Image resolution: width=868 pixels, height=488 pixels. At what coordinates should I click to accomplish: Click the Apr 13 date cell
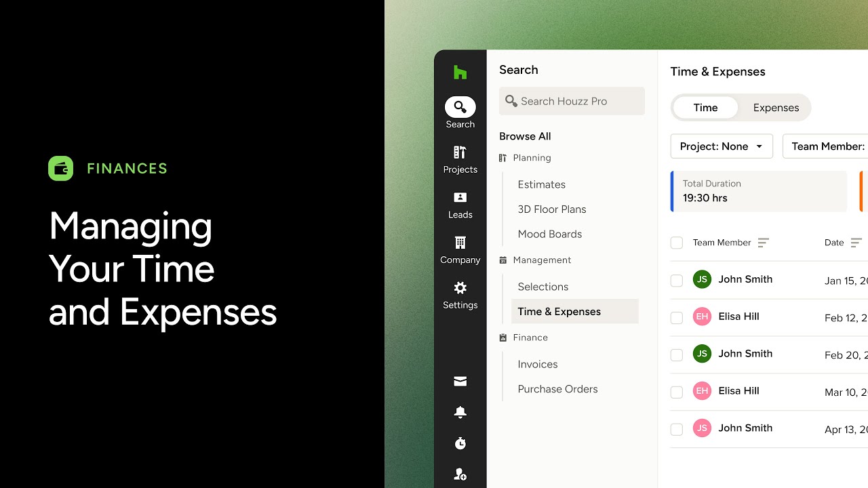pos(846,430)
